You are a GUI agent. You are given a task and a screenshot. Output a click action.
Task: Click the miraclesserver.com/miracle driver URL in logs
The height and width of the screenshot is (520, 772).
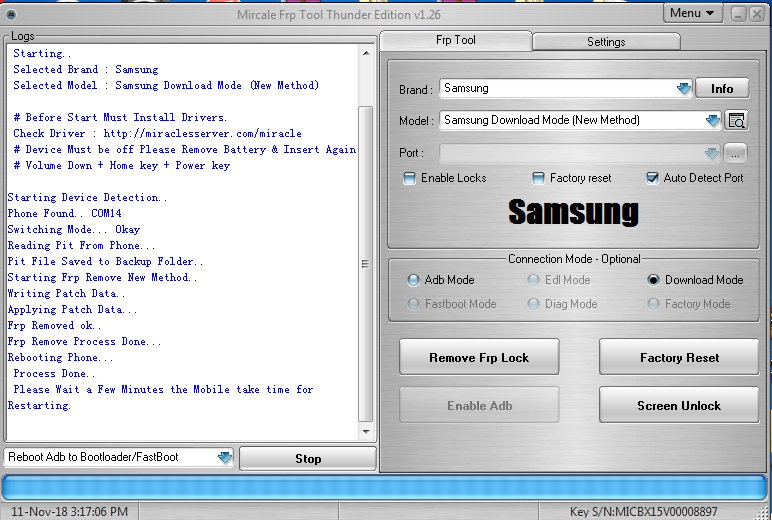202,133
